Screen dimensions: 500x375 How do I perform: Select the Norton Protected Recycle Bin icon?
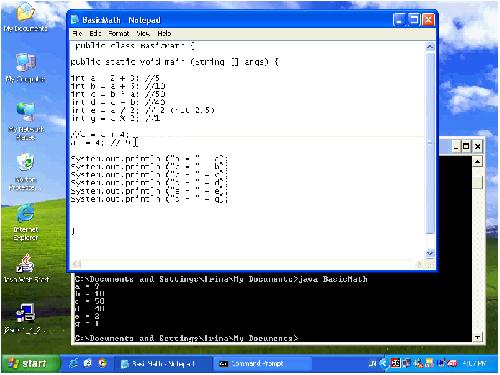25,172
